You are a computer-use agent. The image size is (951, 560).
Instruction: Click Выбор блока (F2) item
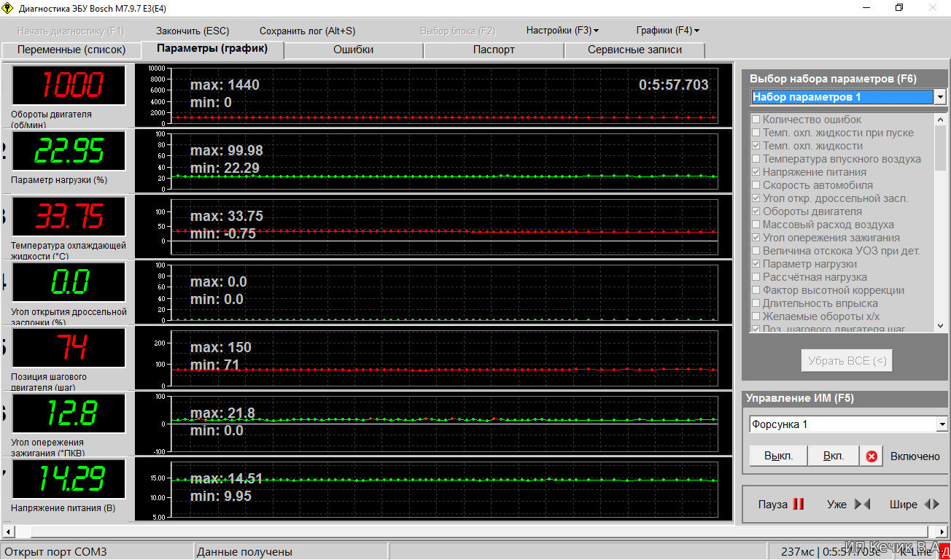(458, 31)
